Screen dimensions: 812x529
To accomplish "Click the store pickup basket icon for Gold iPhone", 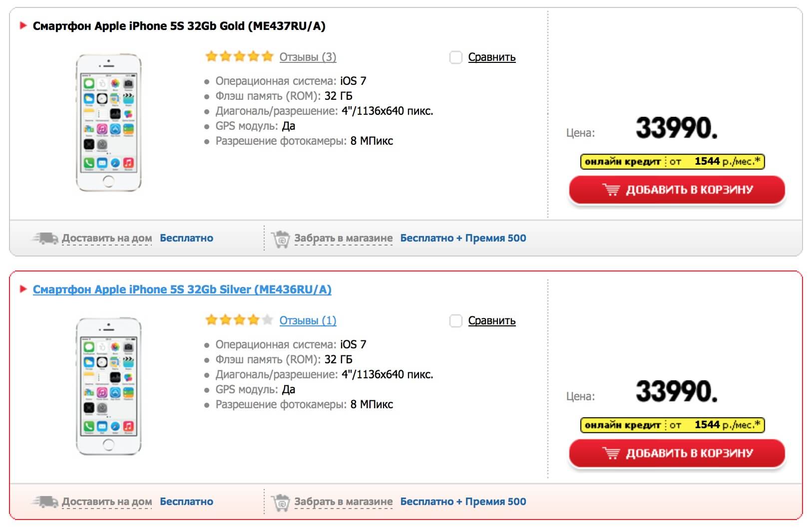I will pos(280,239).
